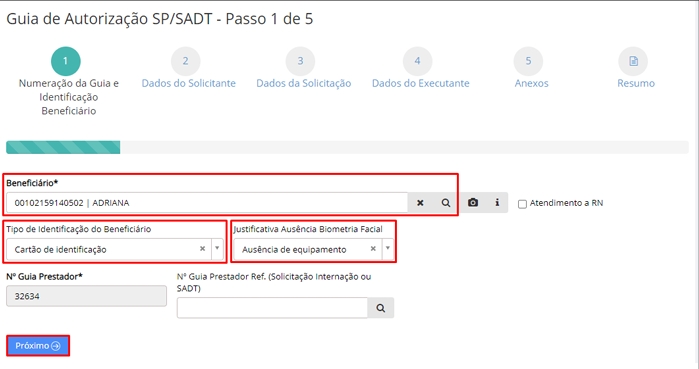This screenshot has height=369, width=699.
Task: Open the Dados da Solicitação step label
Action: tap(304, 83)
